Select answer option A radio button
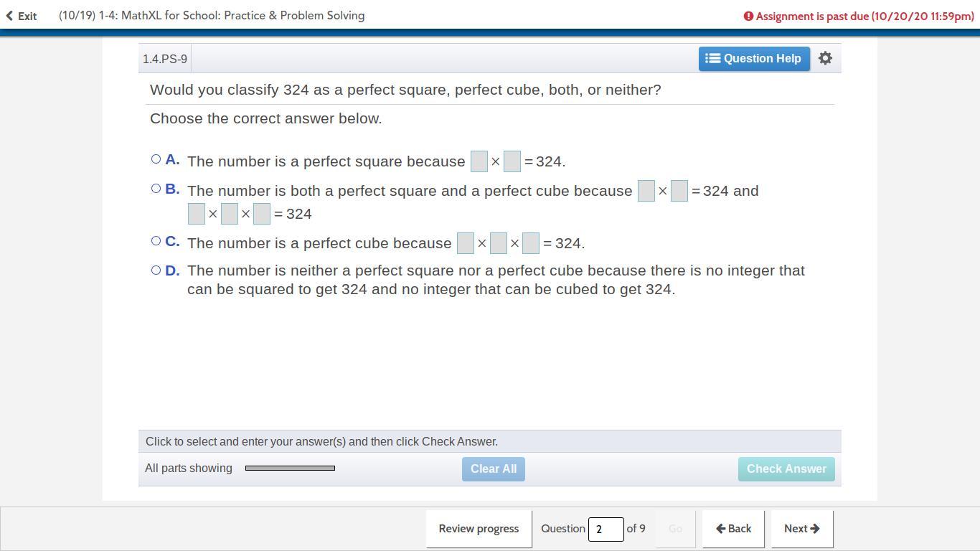The height and width of the screenshot is (551, 980). click(156, 159)
